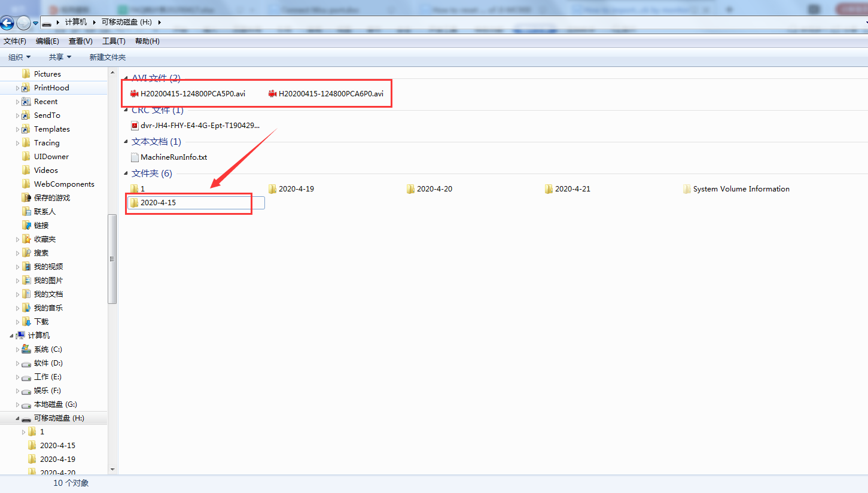868x493 pixels.
Task: Click the Forward navigation arrow button
Action: tap(23, 23)
